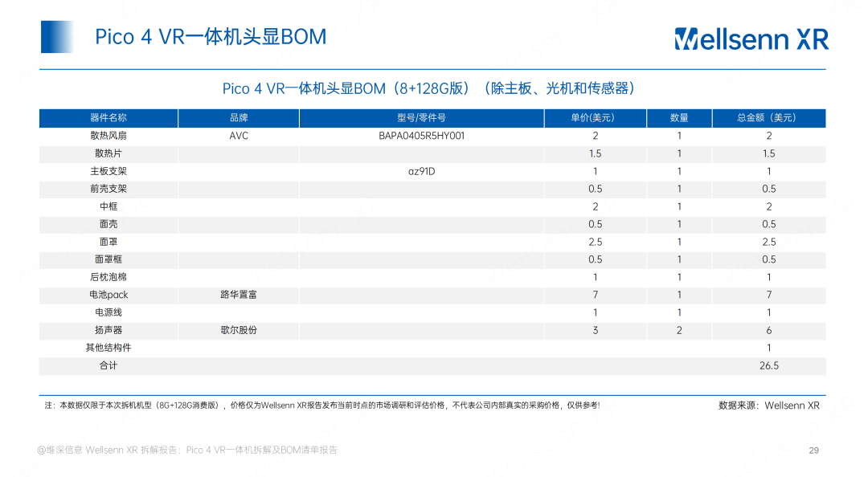
Task: Click quantity '2' in 扬声器 row
Action: (679, 330)
